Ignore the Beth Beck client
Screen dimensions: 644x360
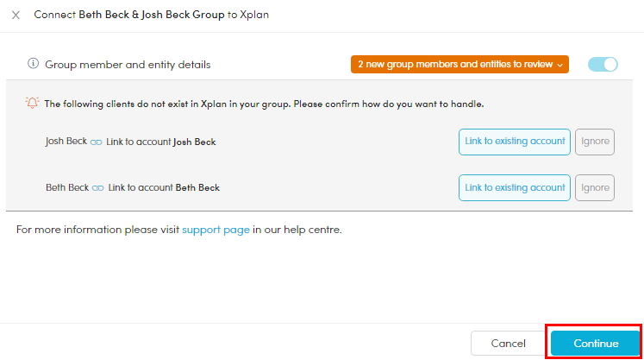[595, 187]
